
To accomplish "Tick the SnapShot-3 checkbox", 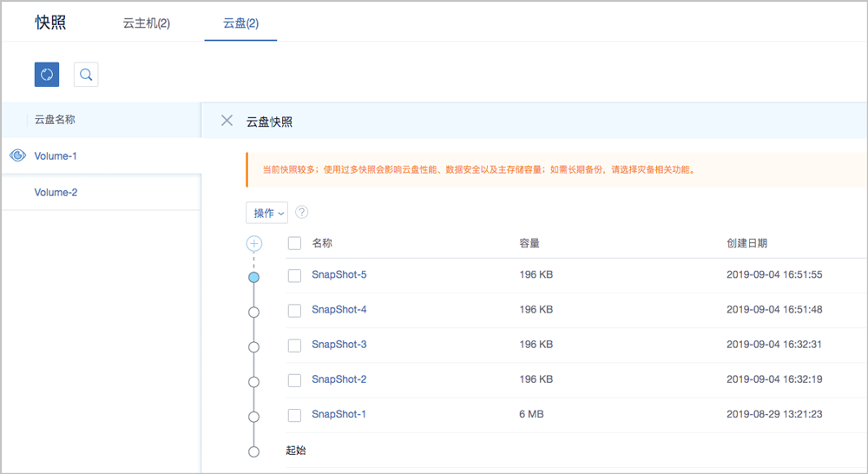I will pos(294,345).
